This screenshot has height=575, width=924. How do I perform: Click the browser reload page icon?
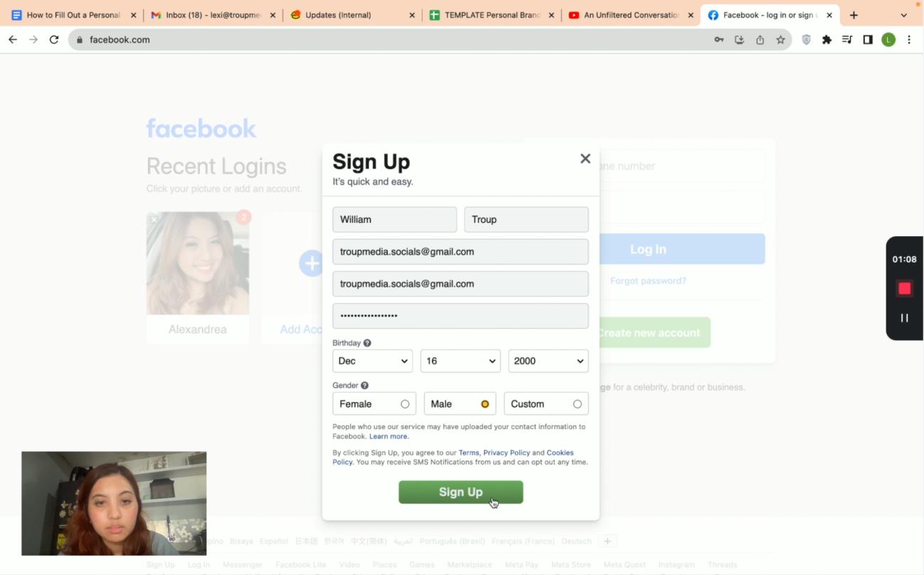click(x=54, y=40)
